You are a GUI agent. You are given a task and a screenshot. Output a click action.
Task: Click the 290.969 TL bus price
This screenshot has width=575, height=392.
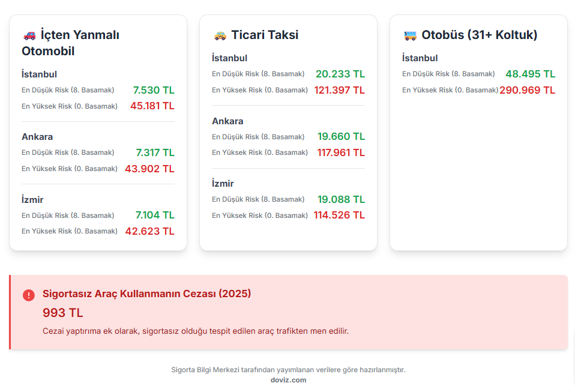click(527, 90)
